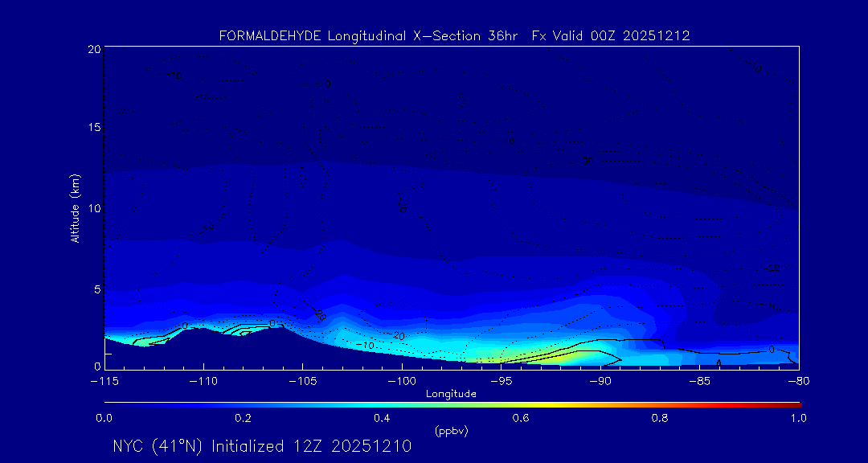Viewport: 868px width, 463px height.
Task: Click the longitude tick label '-100'
Action: (402, 382)
